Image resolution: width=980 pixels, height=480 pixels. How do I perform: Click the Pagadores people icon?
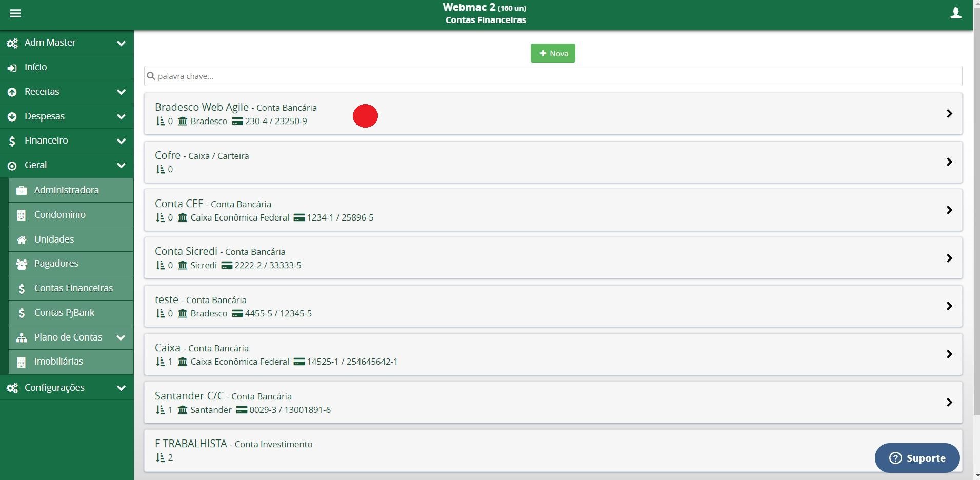click(22, 264)
